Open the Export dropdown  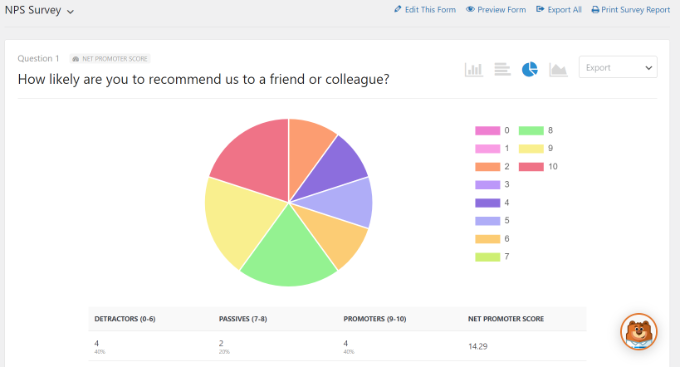tap(618, 67)
